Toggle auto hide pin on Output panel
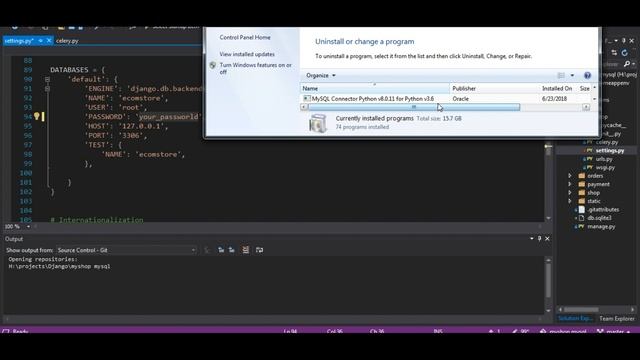 (x=539, y=239)
